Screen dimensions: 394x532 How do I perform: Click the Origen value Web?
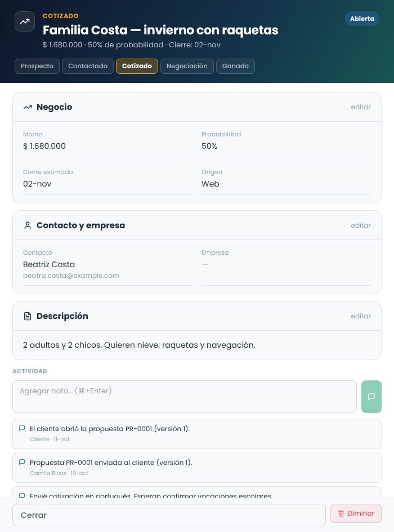pyautogui.click(x=211, y=184)
